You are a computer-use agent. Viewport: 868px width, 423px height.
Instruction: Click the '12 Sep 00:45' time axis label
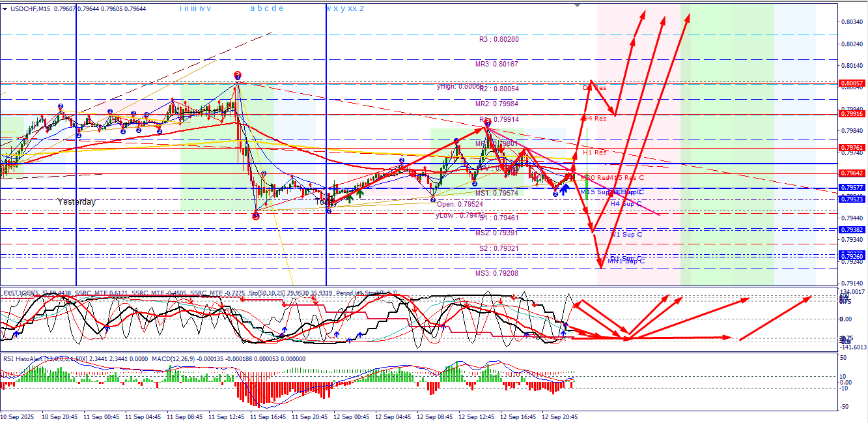[351, 416]
